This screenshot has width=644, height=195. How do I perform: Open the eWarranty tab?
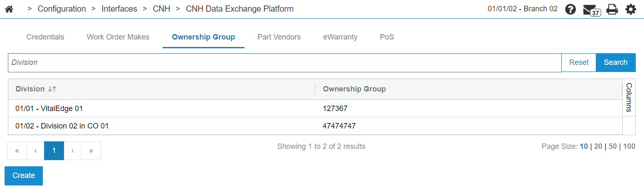(340, 37)
